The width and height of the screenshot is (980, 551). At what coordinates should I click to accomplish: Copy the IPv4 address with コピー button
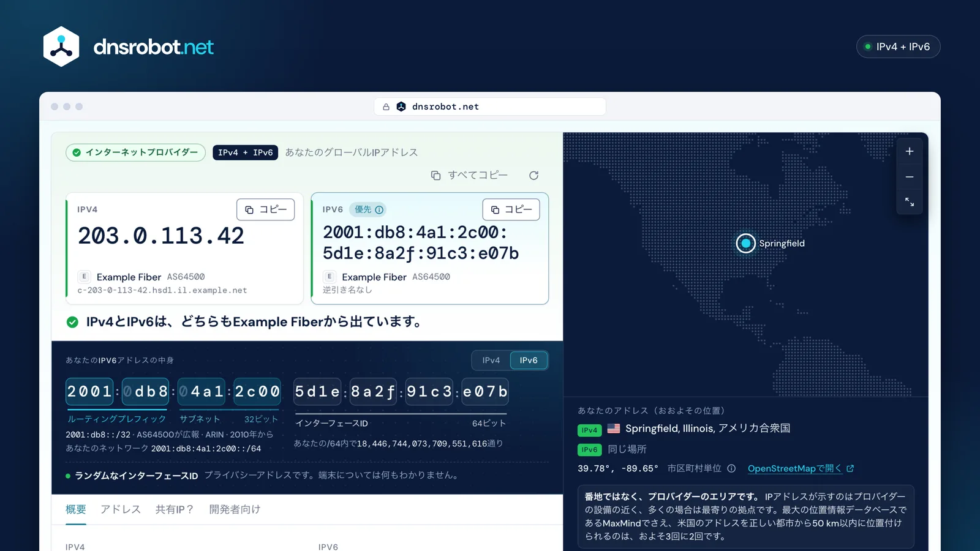click(x=266, y=209)
